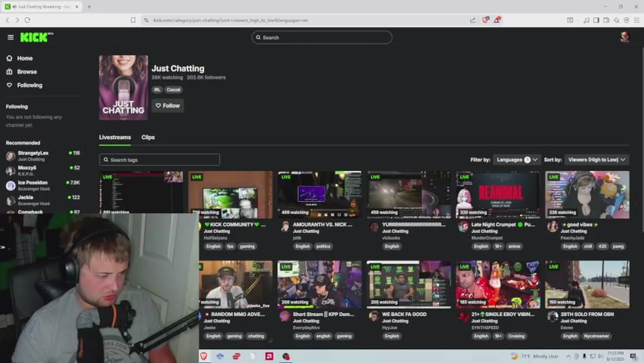Open 'WE BACK FA GOOD' stream title
The width and height of the screenshot is (644, 363).
(x=404, y=314)
